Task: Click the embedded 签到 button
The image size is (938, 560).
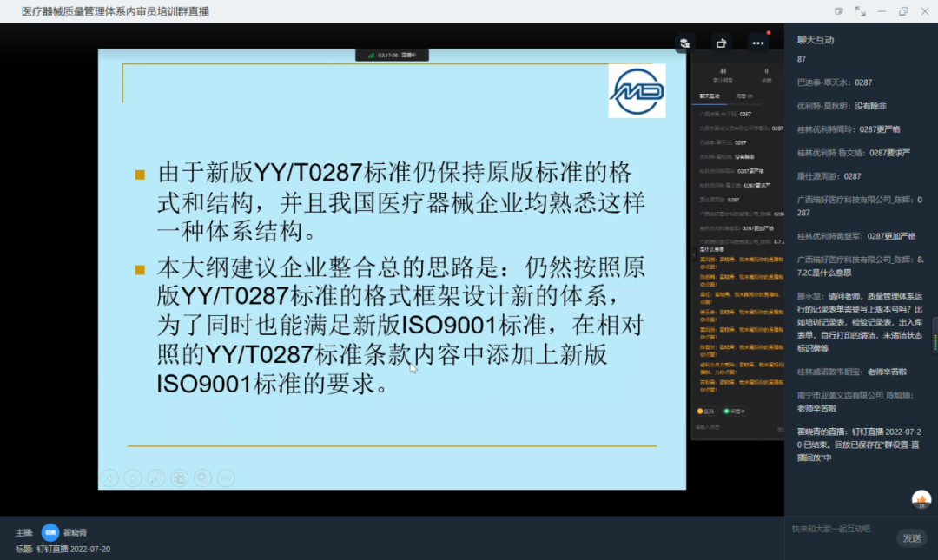Action: tap(706, 412)
